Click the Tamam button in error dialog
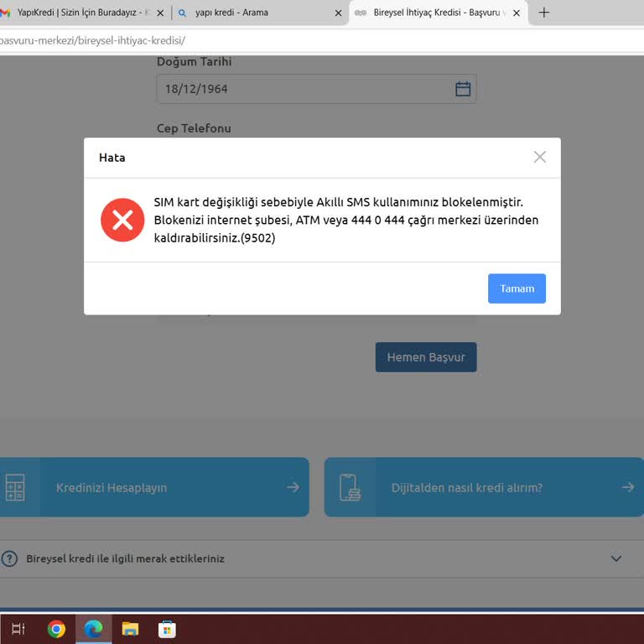 point(517,288)
